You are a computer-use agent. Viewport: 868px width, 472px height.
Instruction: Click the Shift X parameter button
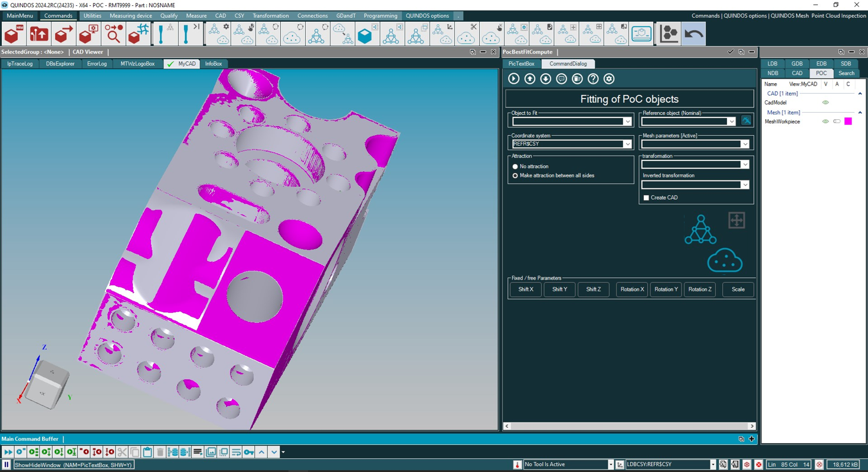pos(526,290)
